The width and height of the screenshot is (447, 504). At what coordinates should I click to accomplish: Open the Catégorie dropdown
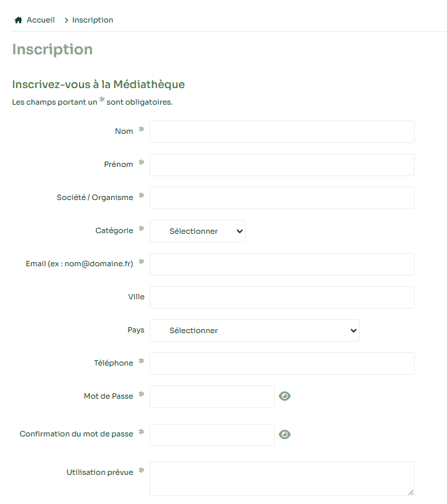click(197, 231)
